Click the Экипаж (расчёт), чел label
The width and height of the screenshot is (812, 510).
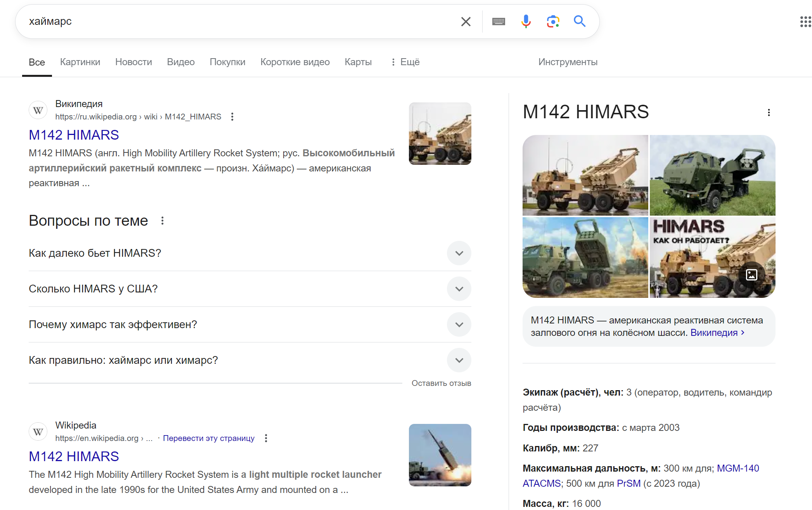click(573, 392)
